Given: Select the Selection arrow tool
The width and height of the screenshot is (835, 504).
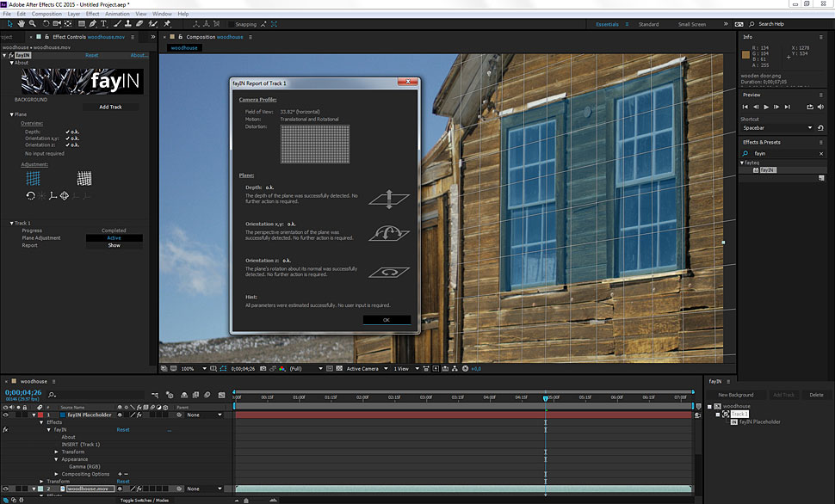Looking at the screenshot, I should click(9, 24).
